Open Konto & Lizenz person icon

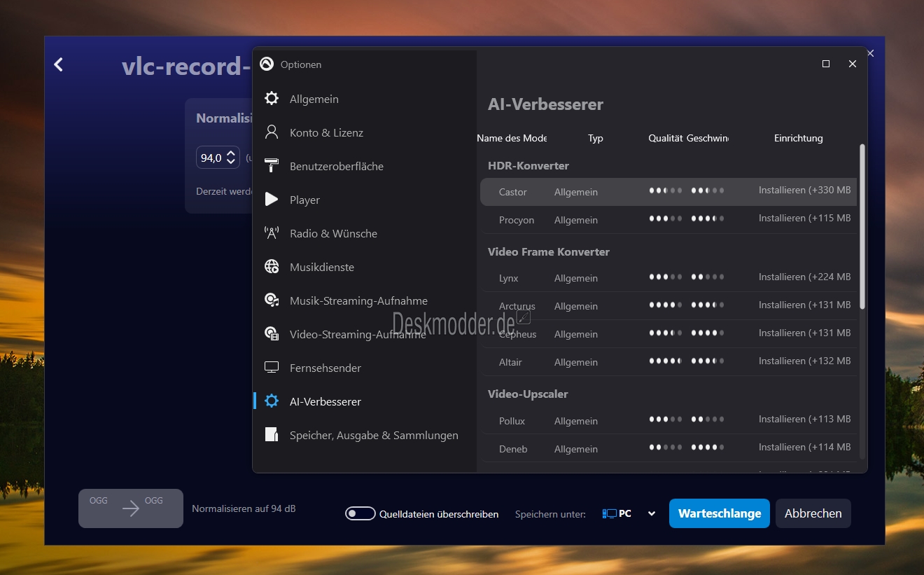click(x=272, y=132)
